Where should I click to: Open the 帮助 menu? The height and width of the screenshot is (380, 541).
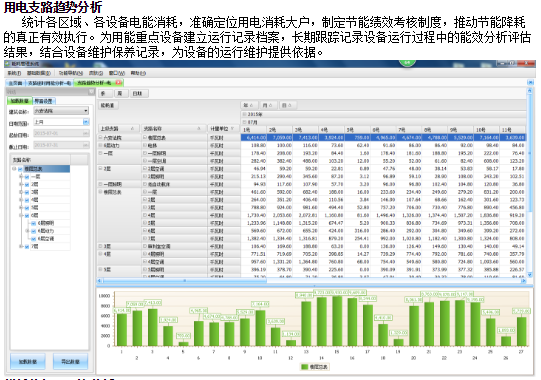(x=138, y=73)
